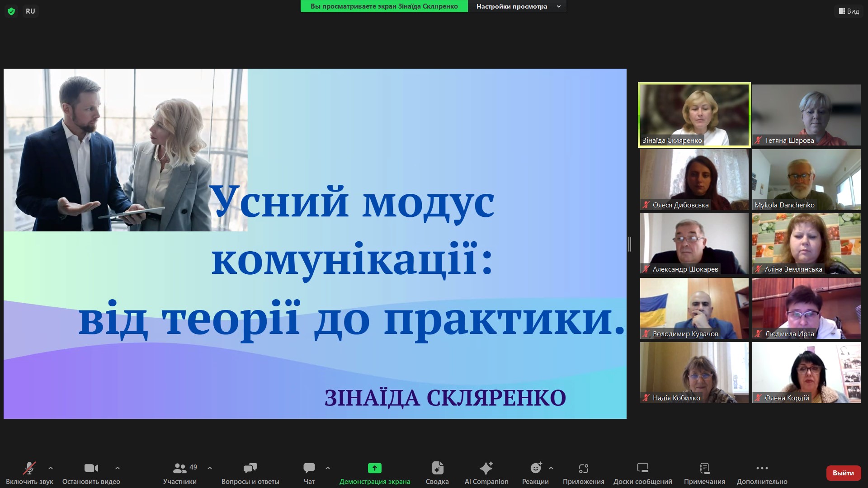Expand audio options arrow next to microphone
The height and width of the screenshot is (488, 868).
[x=51, y=468]
